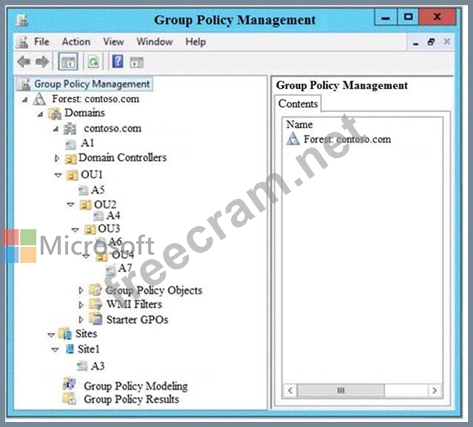The image size is (473, 427).
Task: Select the Group Policy Results node
Action: click(x=131, y=399)
